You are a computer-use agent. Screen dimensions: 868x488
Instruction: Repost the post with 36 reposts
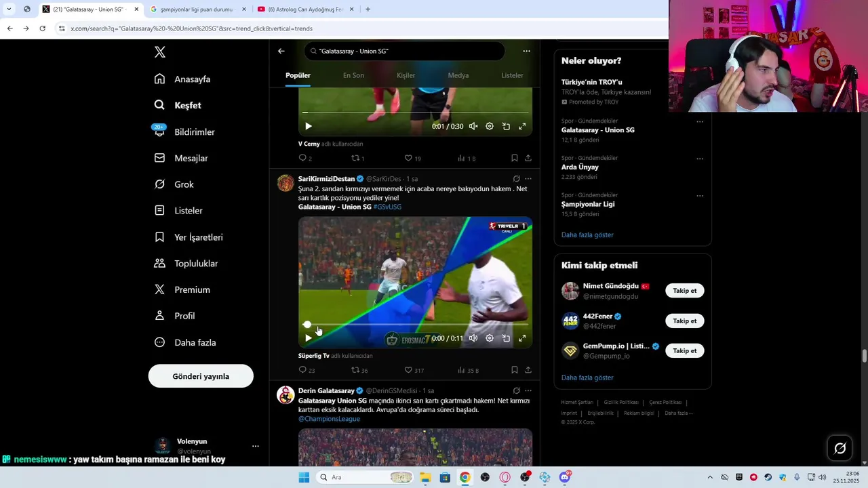click(359, 370)
